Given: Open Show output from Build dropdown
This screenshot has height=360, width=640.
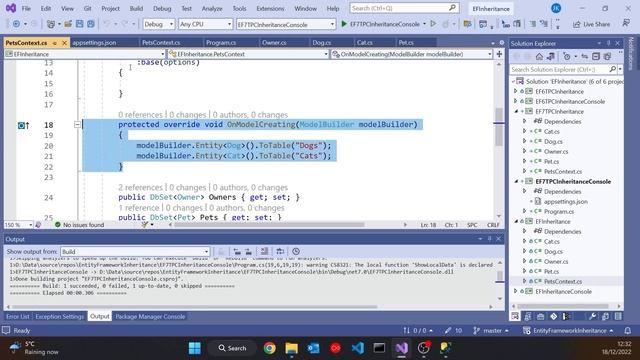Looking at the screenshot, I should click(135, 251).
